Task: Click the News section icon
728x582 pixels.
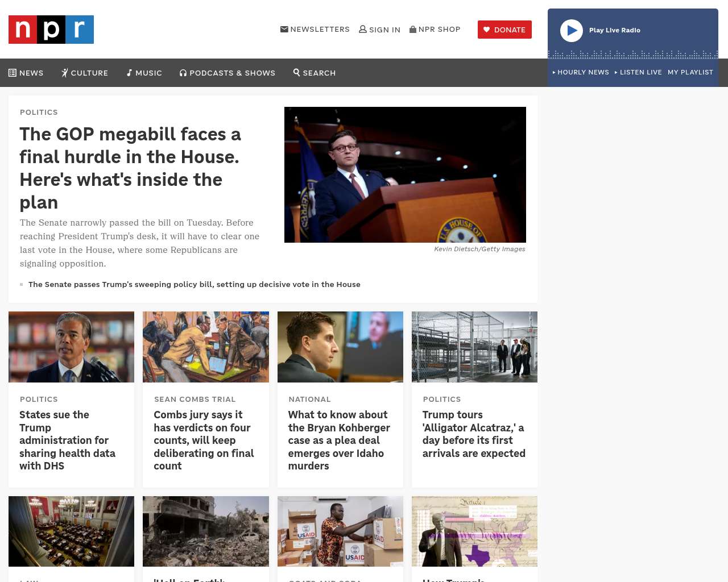Action: (13, 73)
